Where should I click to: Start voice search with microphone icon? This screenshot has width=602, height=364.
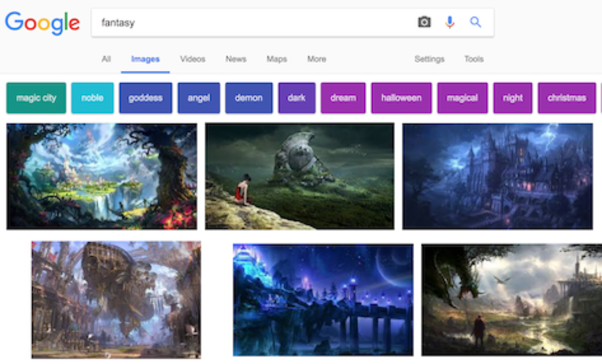pos(450,22)
